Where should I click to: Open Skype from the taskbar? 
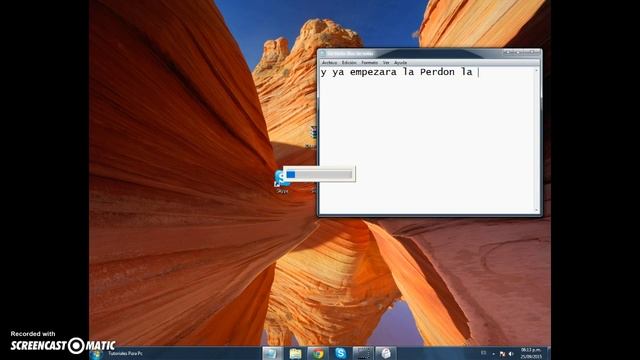pyautogui.click(x=340, y=353)
